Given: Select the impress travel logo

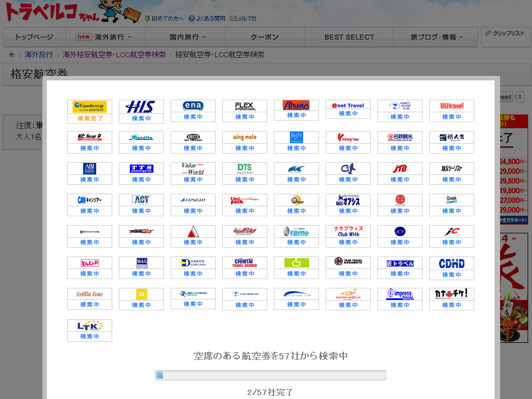Looking at the screenshot, I should [399, 294].
